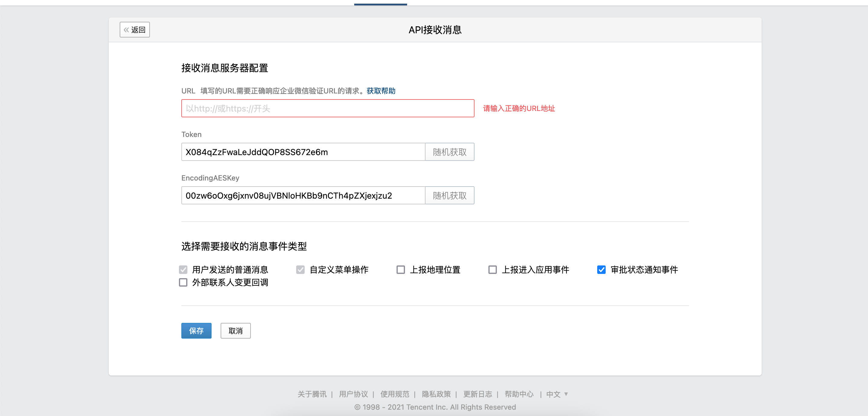Image resolution: width=868 pixels, height=416 pixels.
Task: Generate random EncodingAESKey with 随机获取
Action: pos(449,195)
